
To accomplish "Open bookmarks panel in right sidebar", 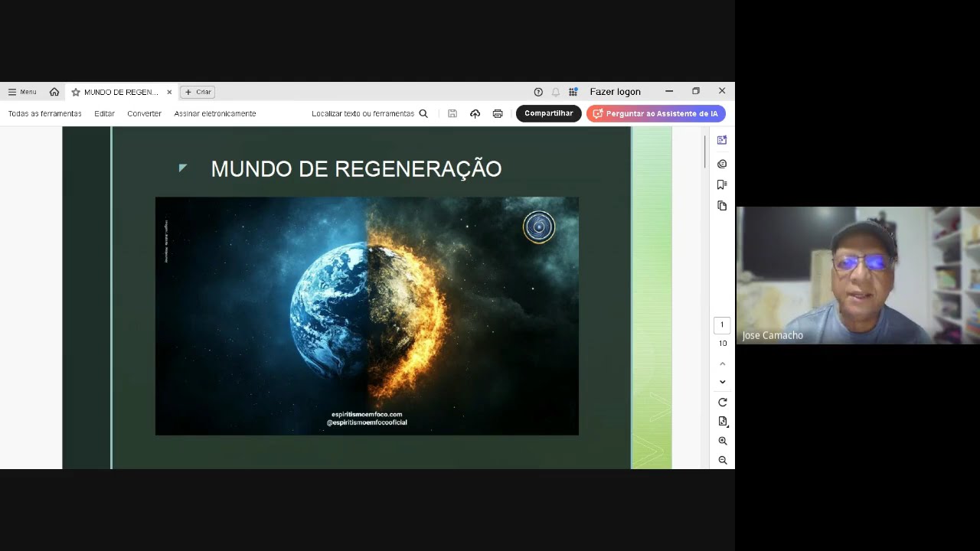I will 722,184.
